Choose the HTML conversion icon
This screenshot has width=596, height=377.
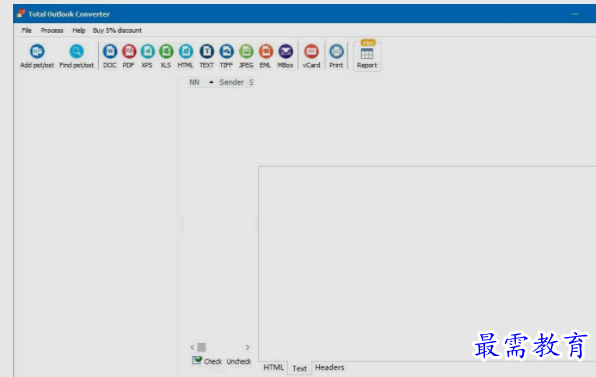click(x=185, y=56)
